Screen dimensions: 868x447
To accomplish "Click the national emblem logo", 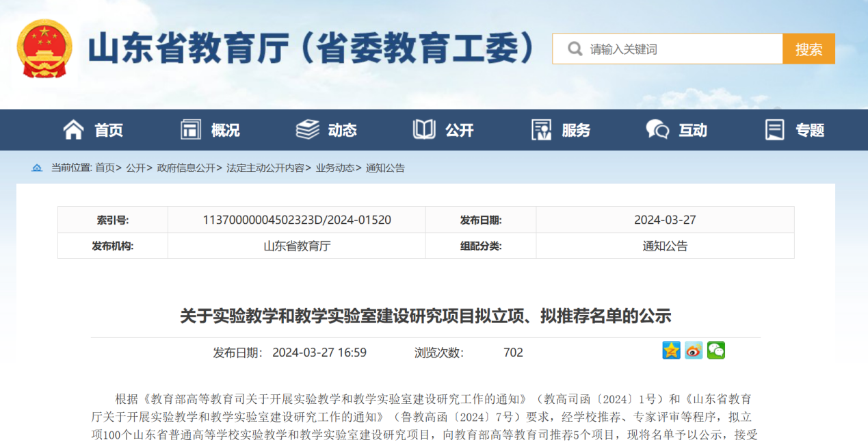I will click(x=44, y=48).
